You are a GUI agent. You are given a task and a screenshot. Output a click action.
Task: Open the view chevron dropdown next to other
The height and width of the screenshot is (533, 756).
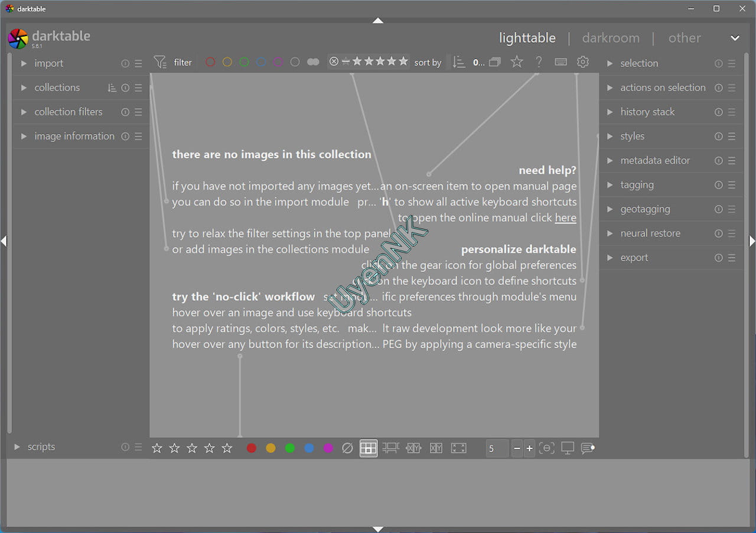735,38
